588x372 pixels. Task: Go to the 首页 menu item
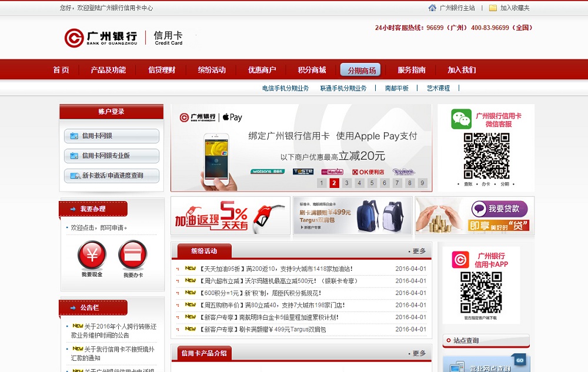(61, 70)
